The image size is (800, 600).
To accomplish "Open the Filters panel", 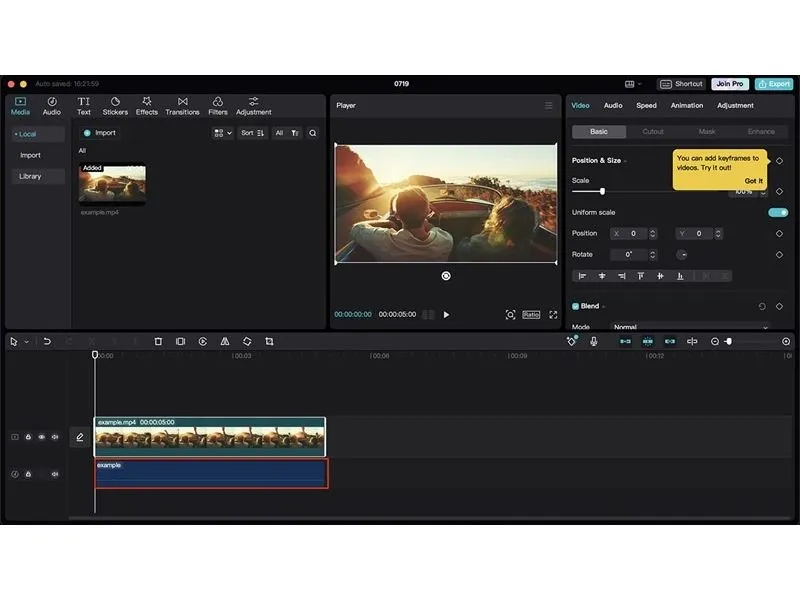I will pyautogui.click(x=218, y=106).
